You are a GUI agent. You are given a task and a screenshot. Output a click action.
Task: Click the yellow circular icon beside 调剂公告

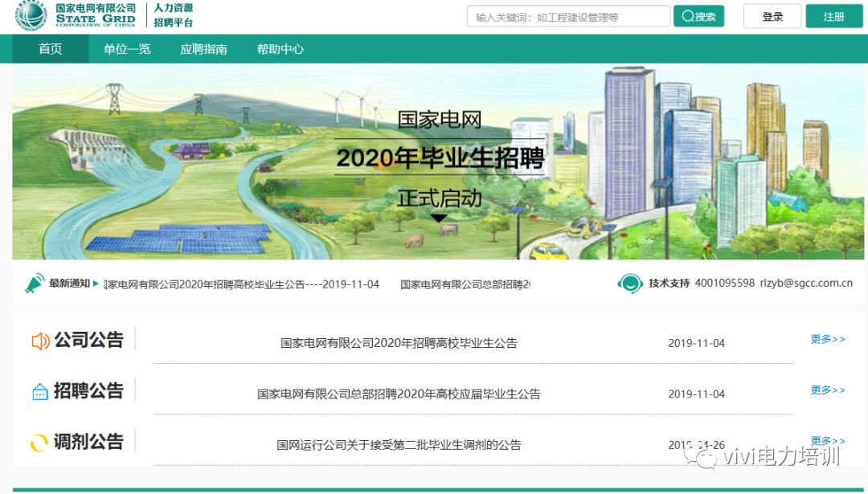(39, 443)
